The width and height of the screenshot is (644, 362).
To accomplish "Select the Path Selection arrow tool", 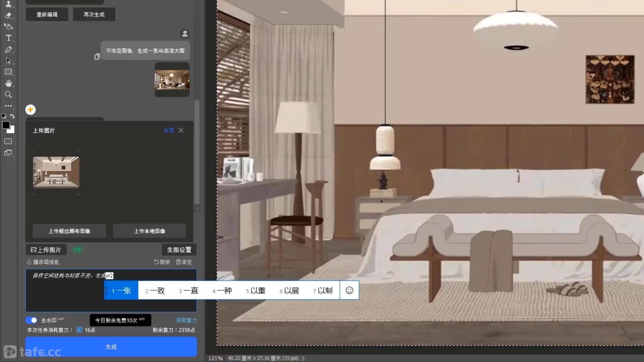I will [x=8, y=61].
